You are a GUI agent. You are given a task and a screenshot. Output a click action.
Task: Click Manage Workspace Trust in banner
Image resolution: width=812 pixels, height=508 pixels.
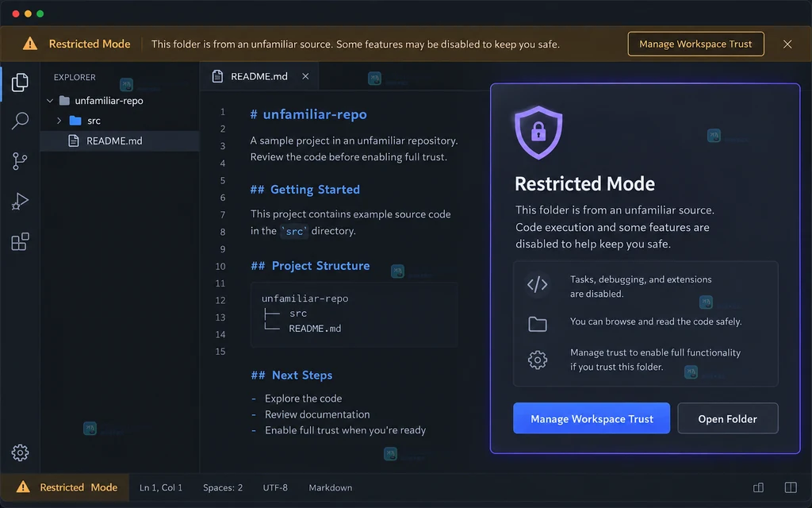click(695, 44)
